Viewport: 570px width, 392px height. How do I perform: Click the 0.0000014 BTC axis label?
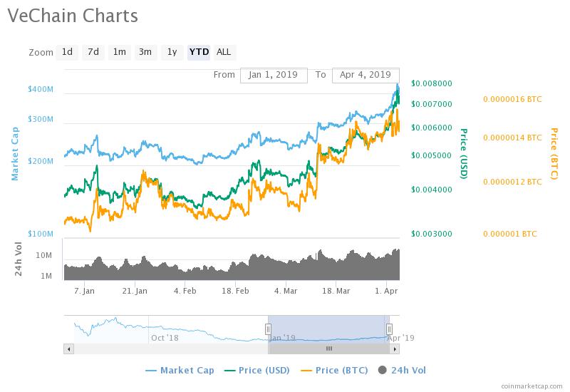512,138
